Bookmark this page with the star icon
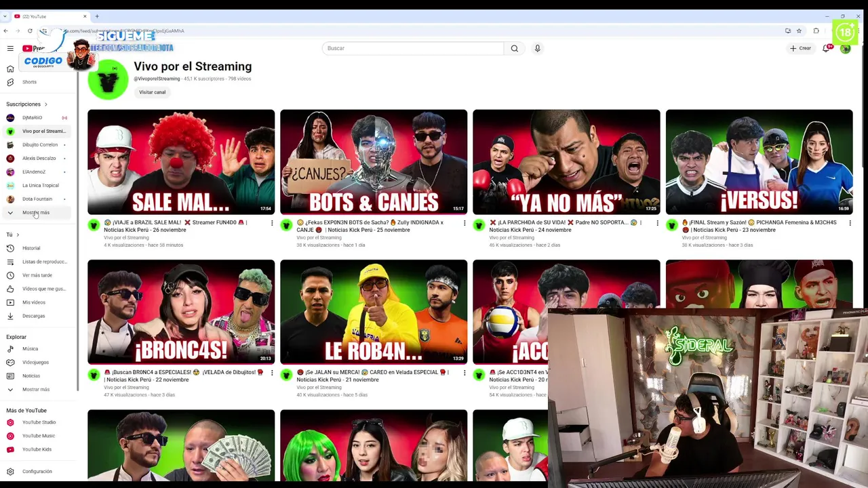The height and width of the screenshot is (488, 868). point(799,30)
